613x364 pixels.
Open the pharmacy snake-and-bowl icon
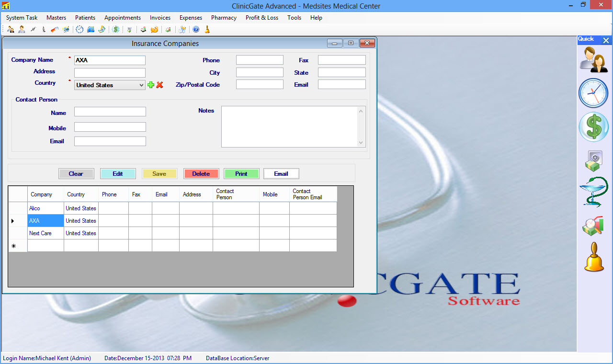click(x=594, y=192)
